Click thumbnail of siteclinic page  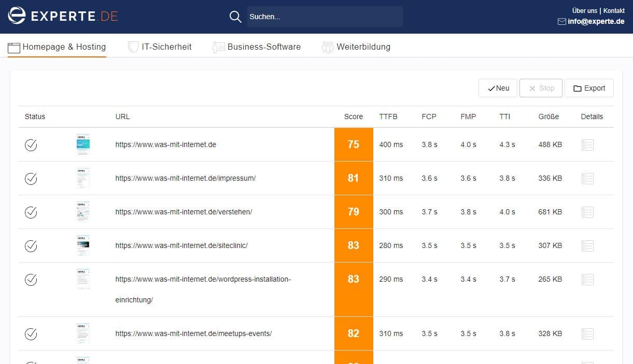pyautogui.click(x=83, y=245)
